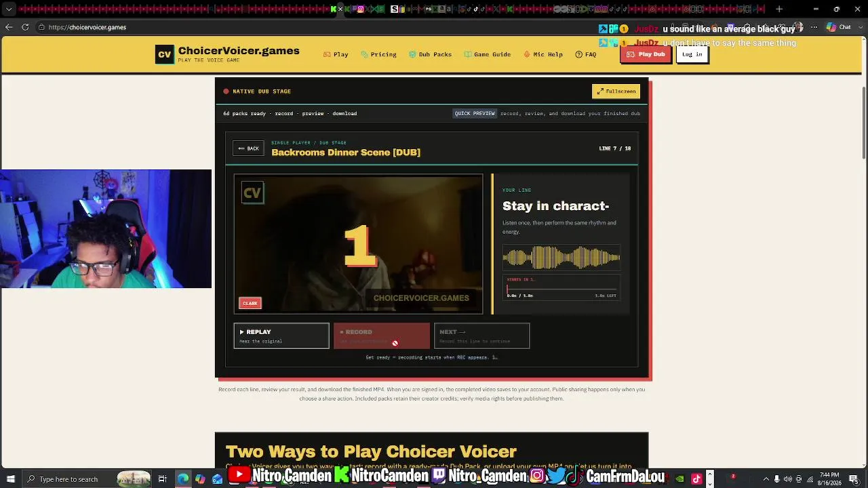Open the Game Guide nav item

487,54
